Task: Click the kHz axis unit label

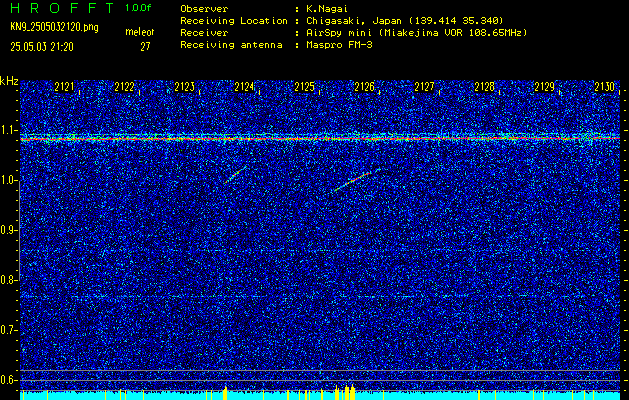Action: pyautogui.click(x=9, y=81)
